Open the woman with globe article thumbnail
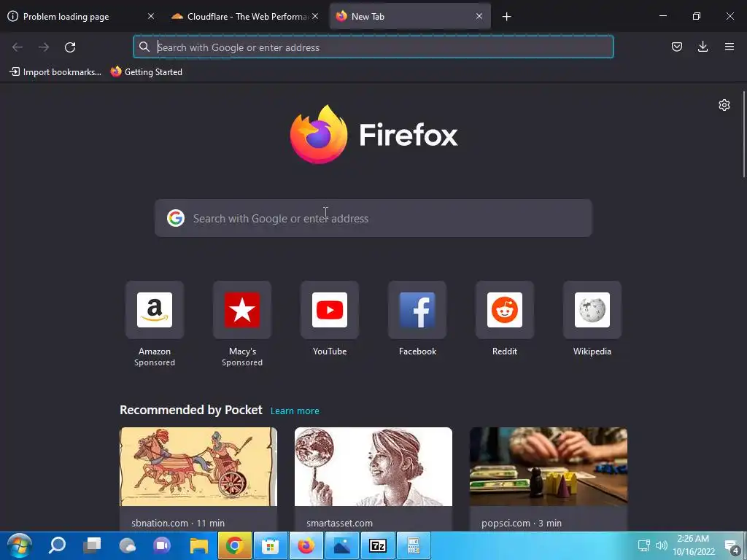This screenshot has width=747, height=560. pos(373,466)
